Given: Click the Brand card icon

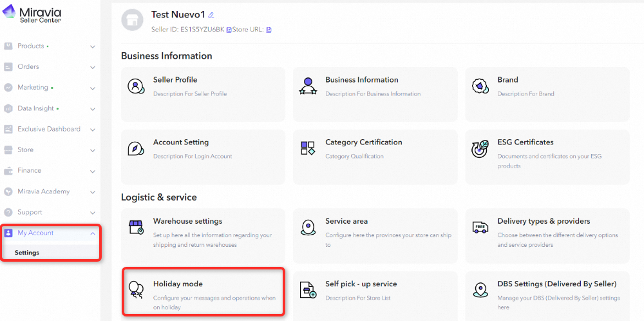Looking at the screenshot, I should (x=480, y=86).
